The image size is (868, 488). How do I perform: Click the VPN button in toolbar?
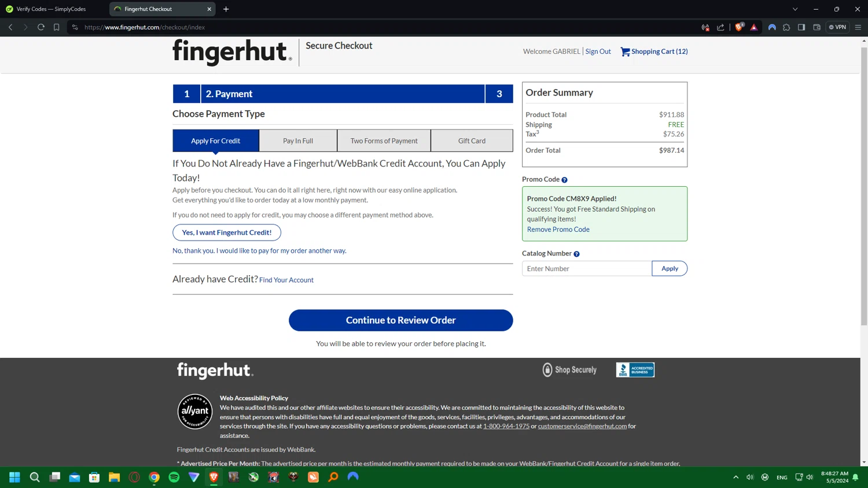837,27
